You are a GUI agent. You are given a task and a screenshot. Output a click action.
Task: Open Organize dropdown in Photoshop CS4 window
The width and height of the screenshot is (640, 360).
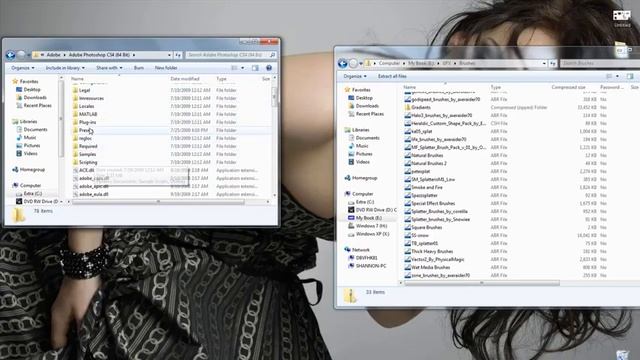click(23, 68)
